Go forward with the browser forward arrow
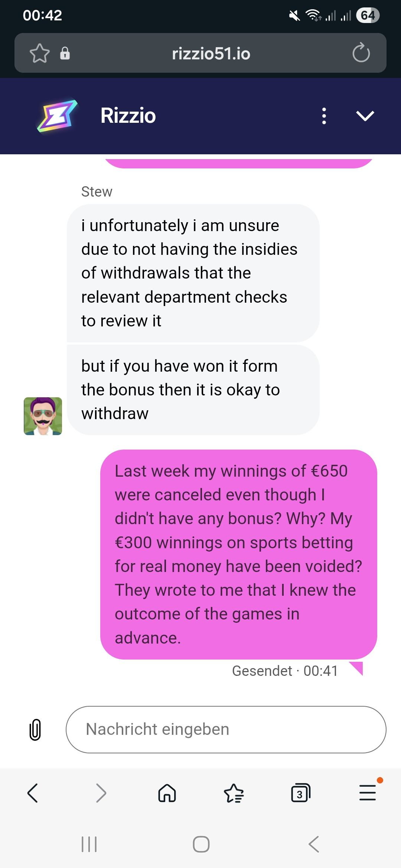This screenshot has width=401, height=868. pyautogui.click(x=101, y=793)
